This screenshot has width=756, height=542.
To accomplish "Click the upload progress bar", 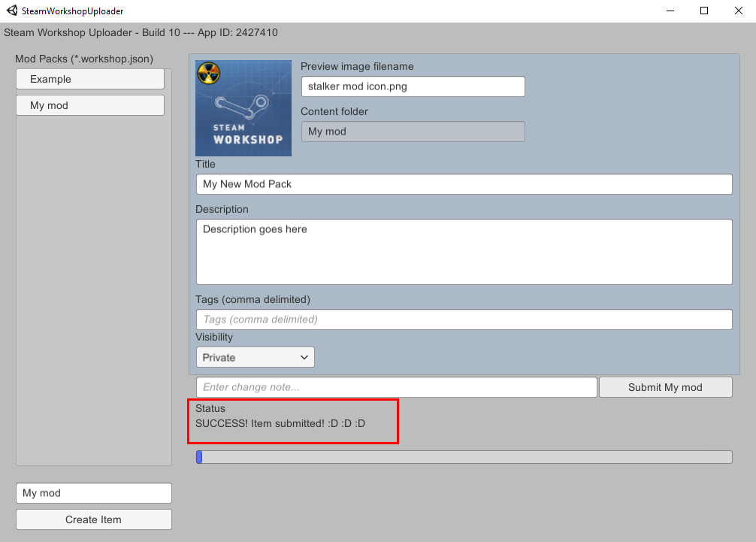I will pyautogui.click(x=464, y=457).
